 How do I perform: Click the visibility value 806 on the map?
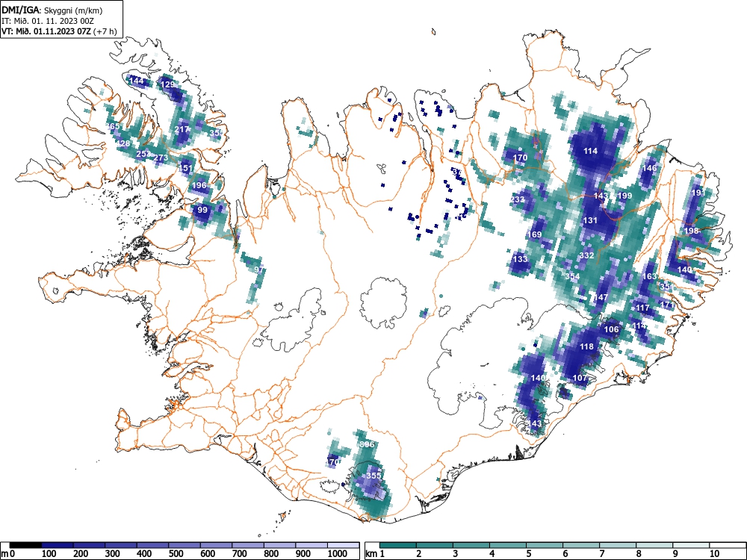point(368,444)
